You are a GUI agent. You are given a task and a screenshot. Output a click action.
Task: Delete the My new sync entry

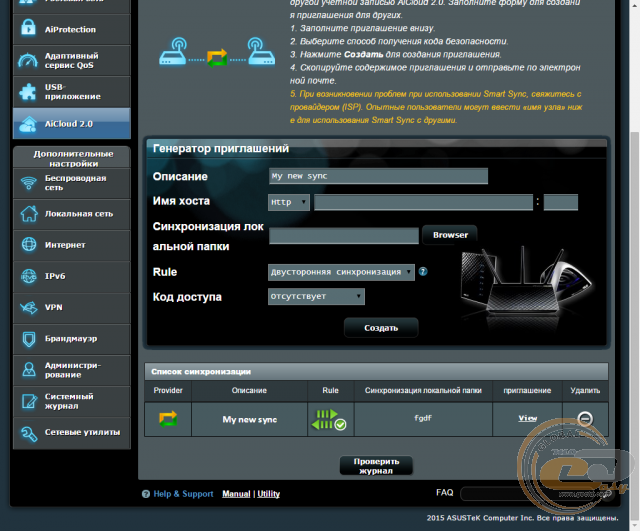[x=585, y=419]
